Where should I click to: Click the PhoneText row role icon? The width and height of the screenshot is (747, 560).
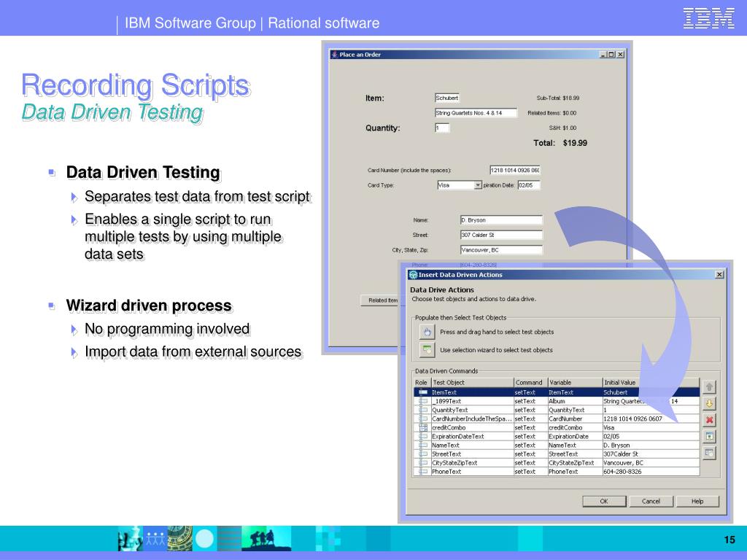pyautogui.click(x=422, y=472)
